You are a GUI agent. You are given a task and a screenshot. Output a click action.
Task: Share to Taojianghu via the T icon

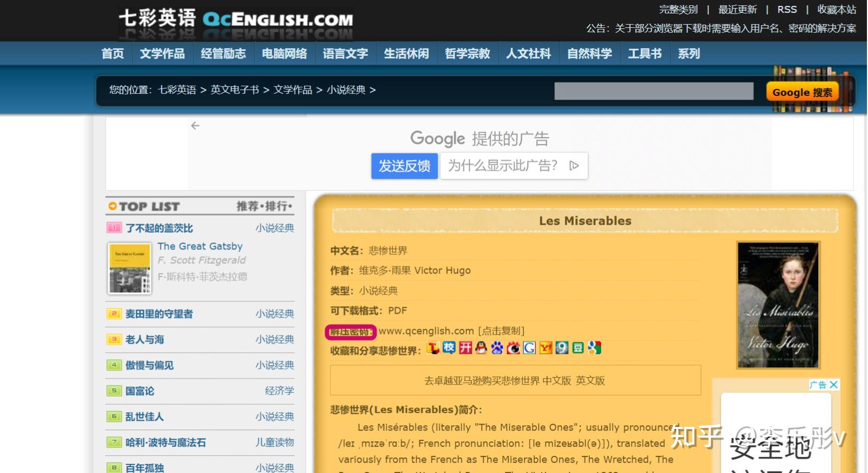433,348
